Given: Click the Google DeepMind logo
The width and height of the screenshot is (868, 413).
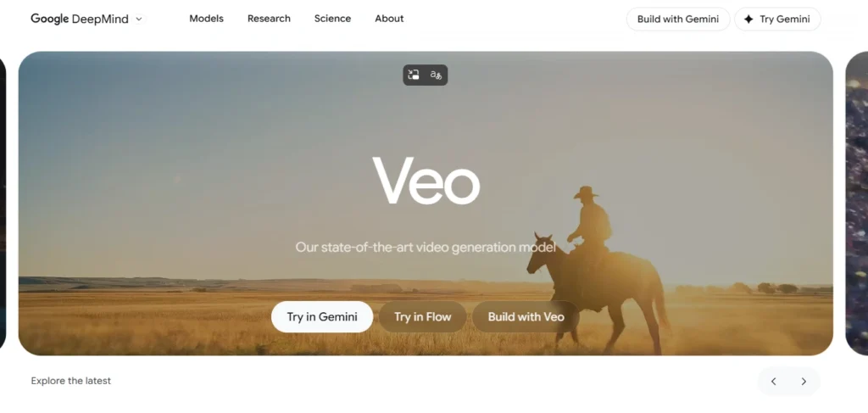Looking at the screenshot, I should 79,19.
